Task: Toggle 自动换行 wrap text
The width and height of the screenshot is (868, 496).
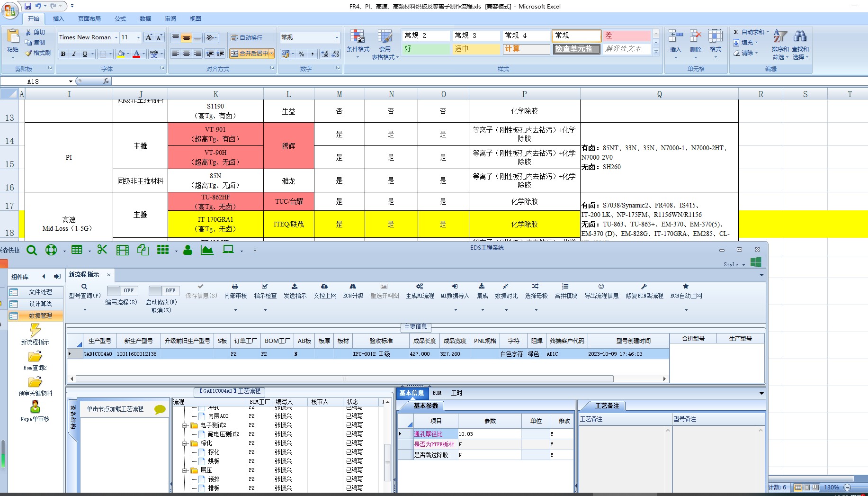Action: click(x=246, y=38)
